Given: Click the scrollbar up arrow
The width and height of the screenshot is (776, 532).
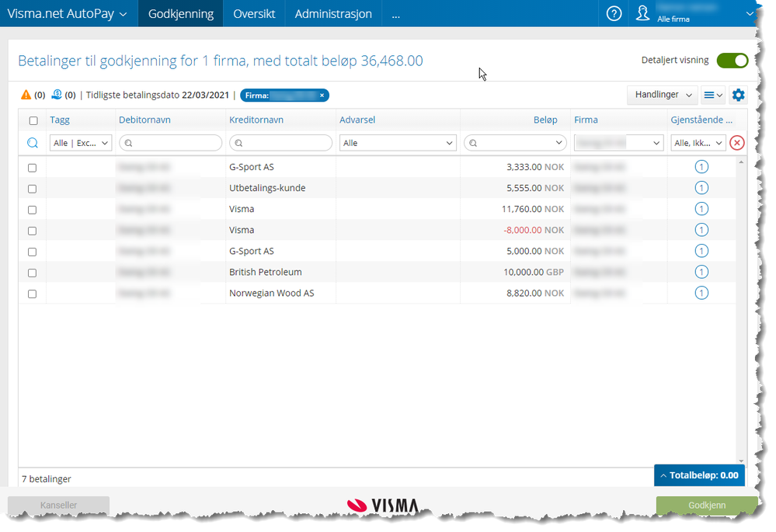Looking at the screenshot, I should point(741,162).
